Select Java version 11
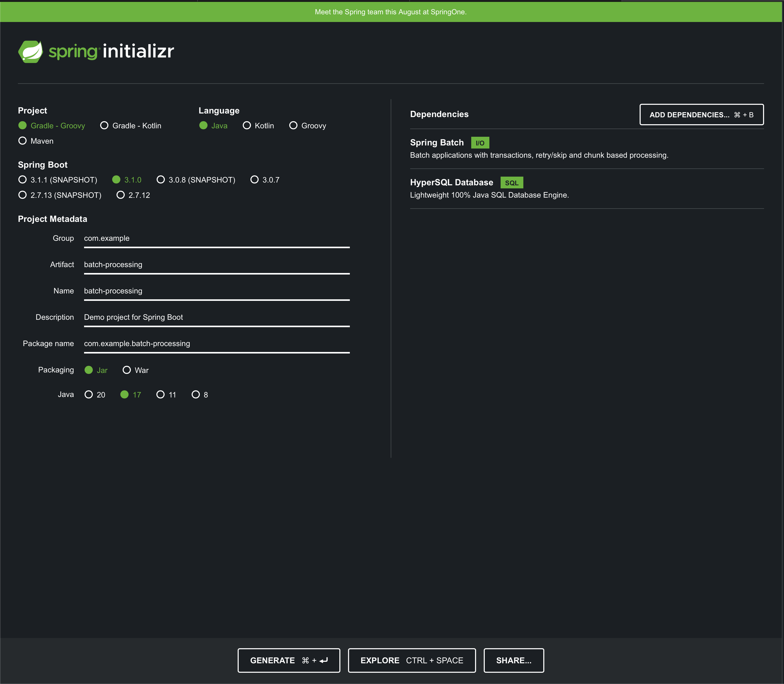 coord(161,395)
